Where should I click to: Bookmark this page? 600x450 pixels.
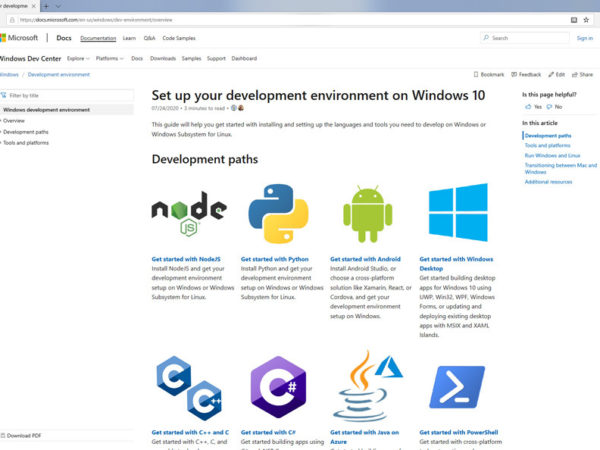click(489, 74)
